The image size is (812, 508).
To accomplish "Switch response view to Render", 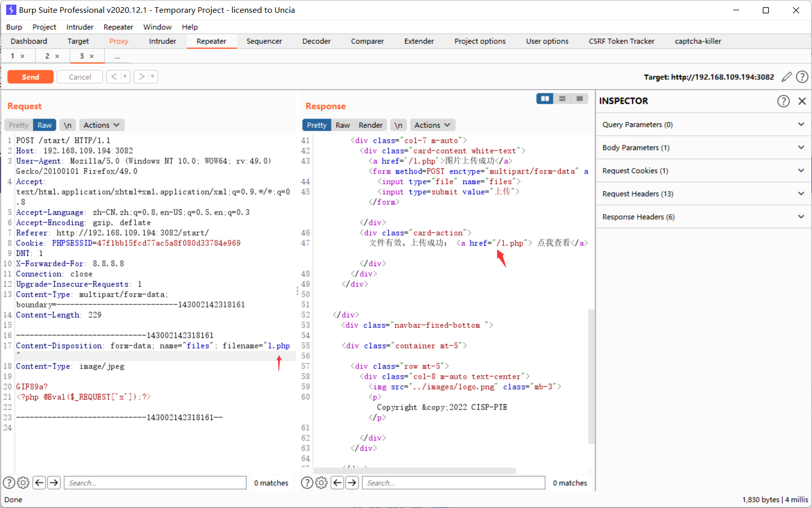I will [x=371, y=125].
